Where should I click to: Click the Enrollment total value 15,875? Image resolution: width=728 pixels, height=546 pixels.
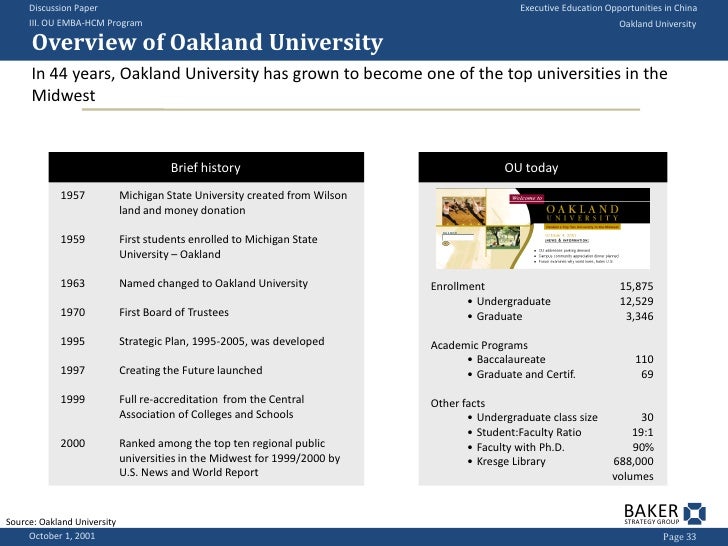click(x=637, y=286)
